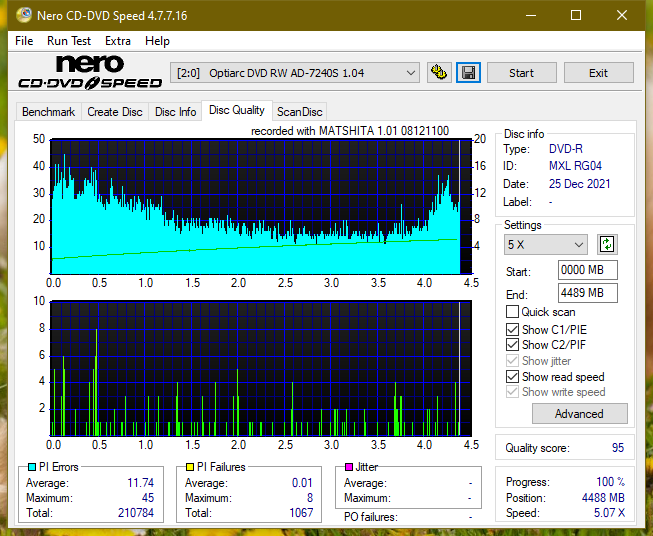This screenshot has height=536, width=653.
Task: Open the drive options icon
Action: pos(439,73)
